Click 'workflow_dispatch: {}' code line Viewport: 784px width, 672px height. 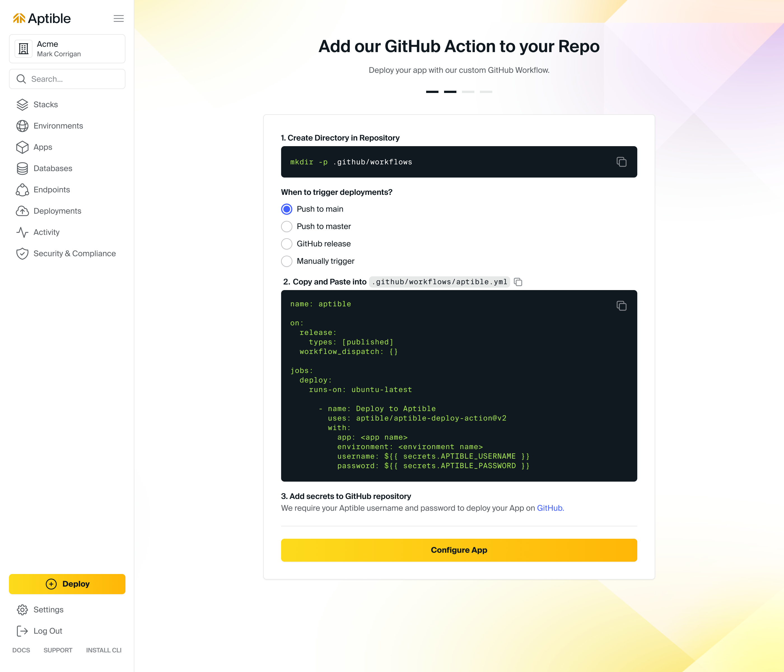click(349, 351)
